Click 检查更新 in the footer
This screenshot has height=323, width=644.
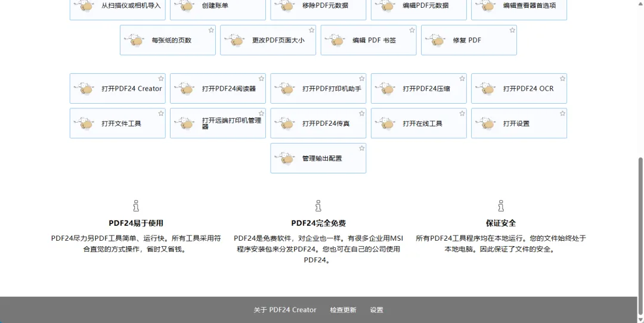343,310
